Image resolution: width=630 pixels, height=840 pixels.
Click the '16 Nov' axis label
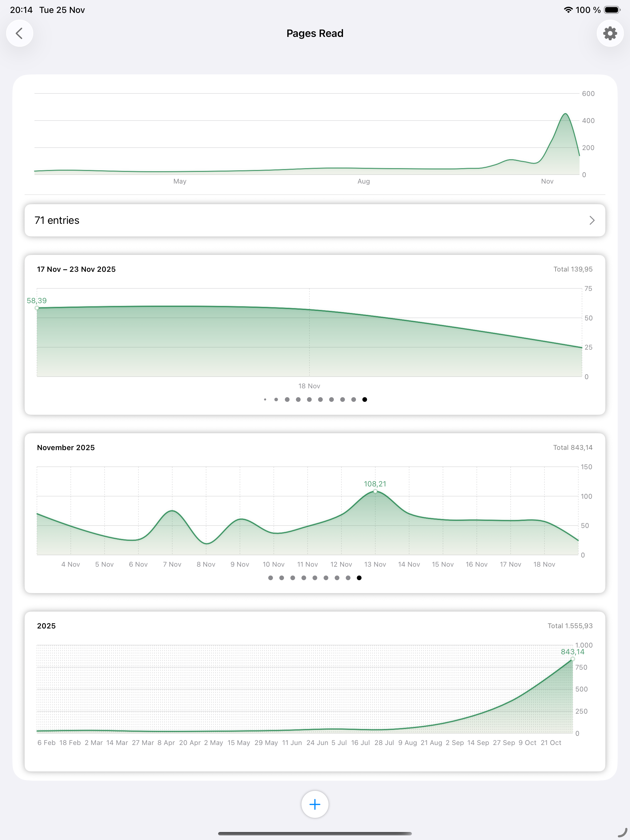[x=476, y=564]
